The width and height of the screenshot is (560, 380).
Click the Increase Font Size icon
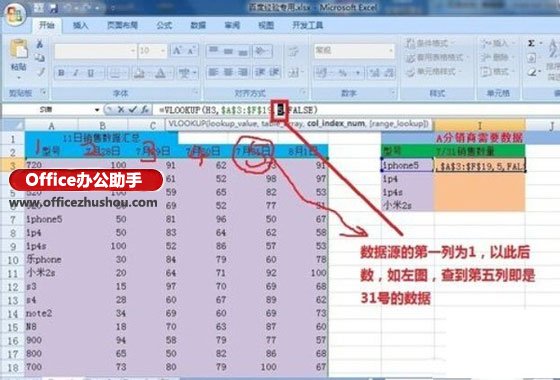click(177, 51)
